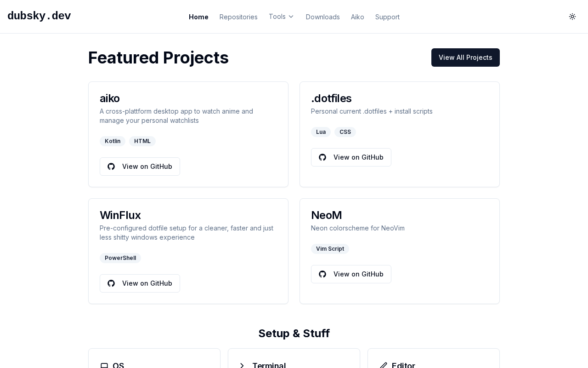Click the GitHub icon in the WinFlux card
This screenshot has height=368, width=588.
pyautogui.click(x=111, y=283)
